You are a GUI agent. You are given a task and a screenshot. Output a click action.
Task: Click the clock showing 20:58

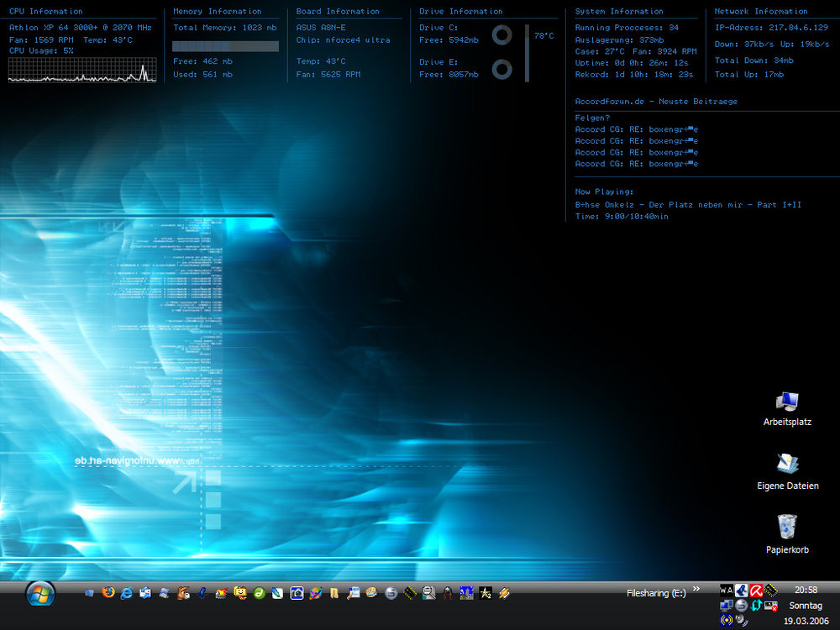point(805,590)
